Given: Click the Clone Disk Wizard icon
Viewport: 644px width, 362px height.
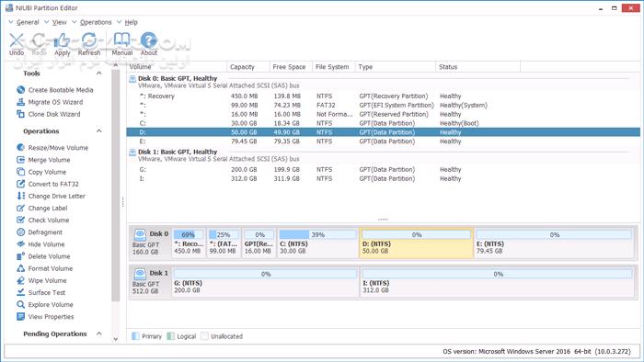Looking at the screenshot, I should tap(20, 114).
